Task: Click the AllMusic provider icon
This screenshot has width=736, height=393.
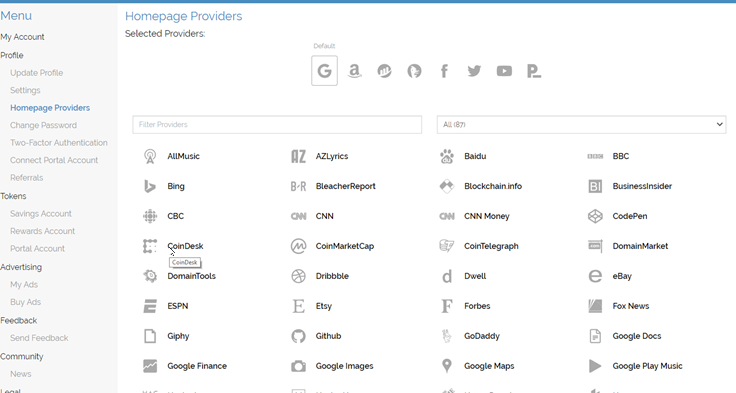Action: coord(150,156)
